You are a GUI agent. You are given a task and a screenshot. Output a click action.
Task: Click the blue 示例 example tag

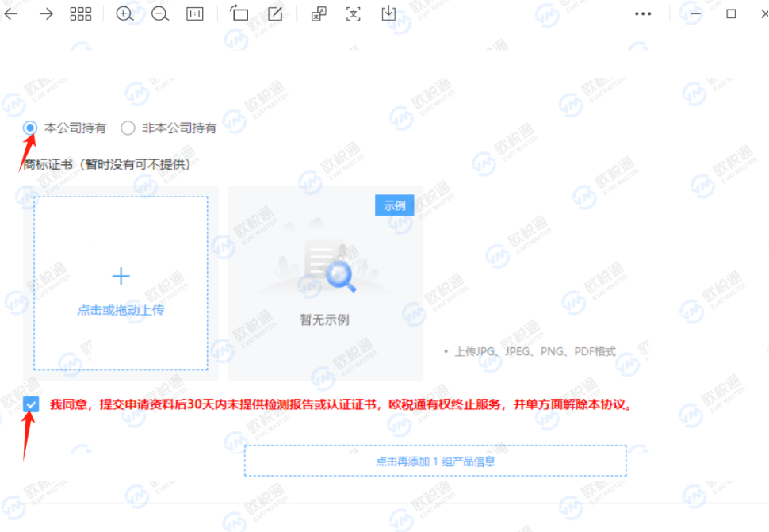tap(394, 205)
